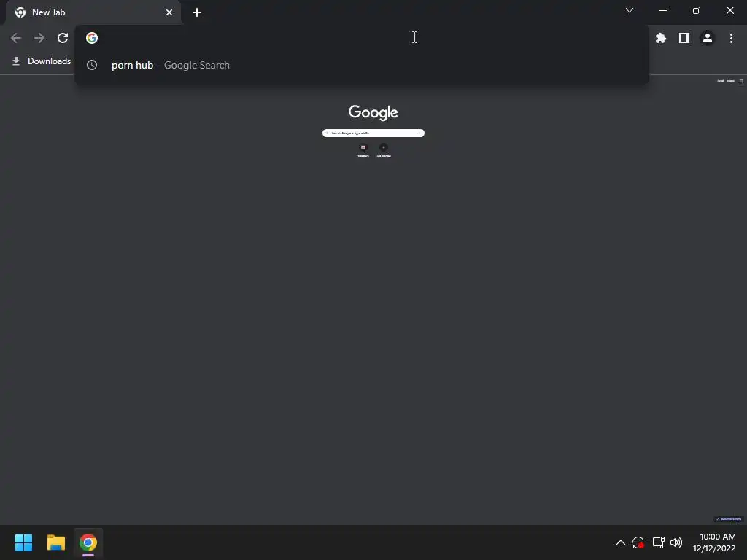Click the Add shortcut tile

tap(384, 150)
